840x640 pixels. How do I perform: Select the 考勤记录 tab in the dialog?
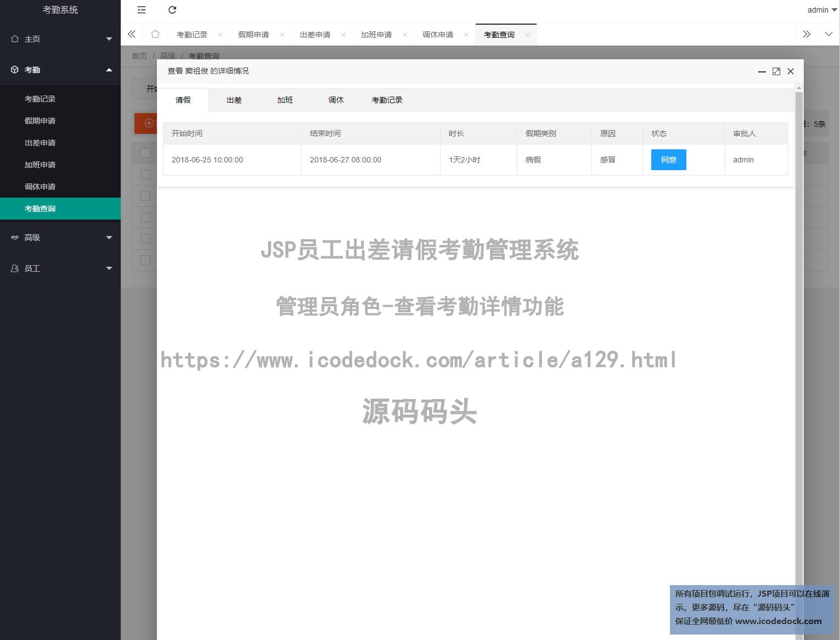click(387, 100)
